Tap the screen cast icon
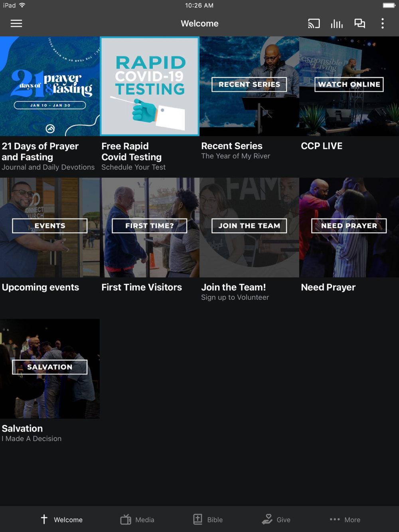This screenshot has width=399, height=532. [314, 24]
